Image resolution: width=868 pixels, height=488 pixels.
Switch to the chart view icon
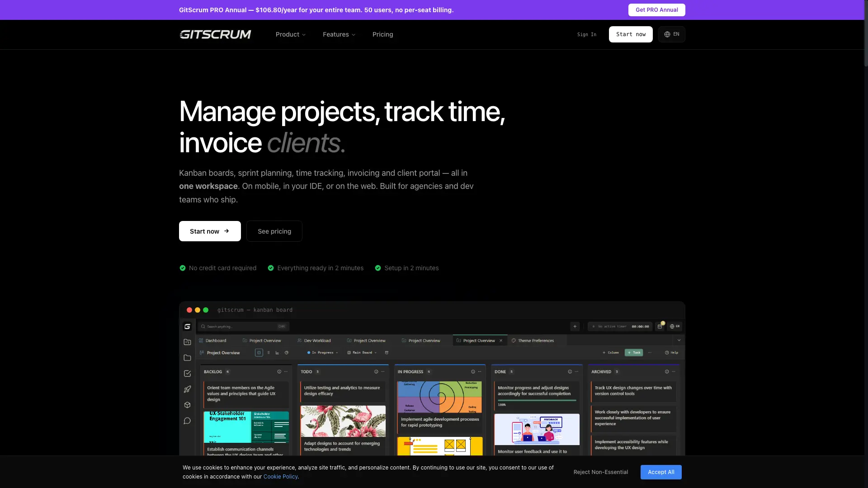tap(277, 352)
